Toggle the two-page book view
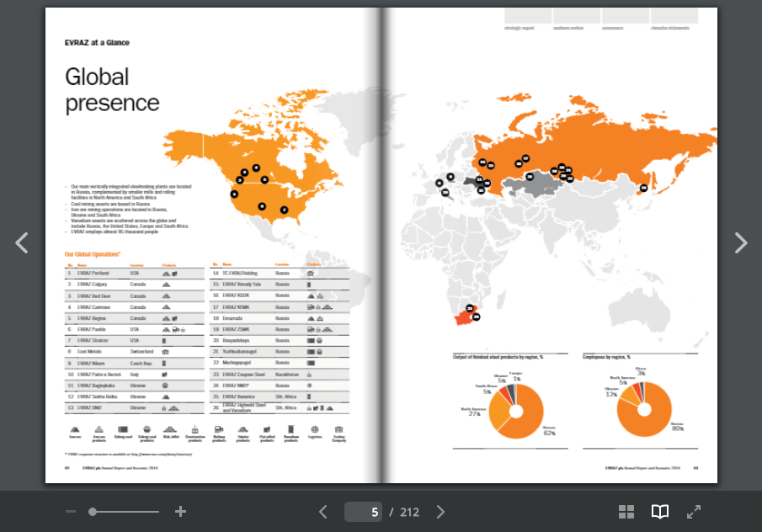 (659, 512)
